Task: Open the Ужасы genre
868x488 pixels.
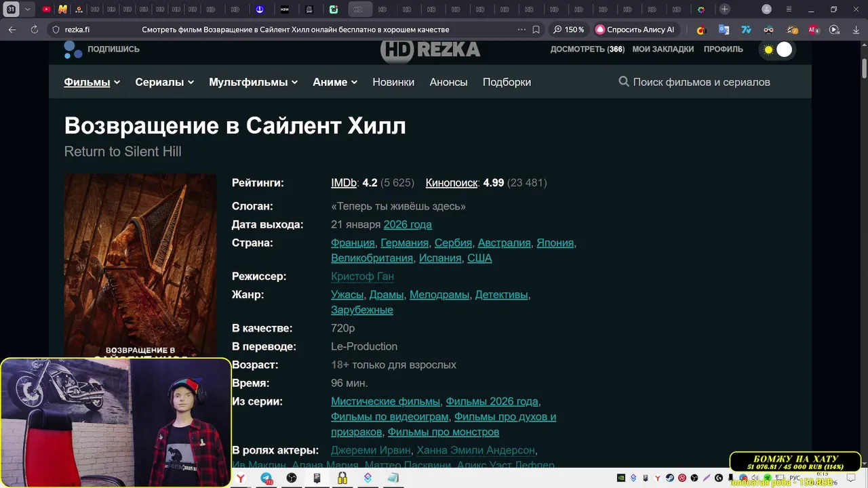Action: coord(347,295)
